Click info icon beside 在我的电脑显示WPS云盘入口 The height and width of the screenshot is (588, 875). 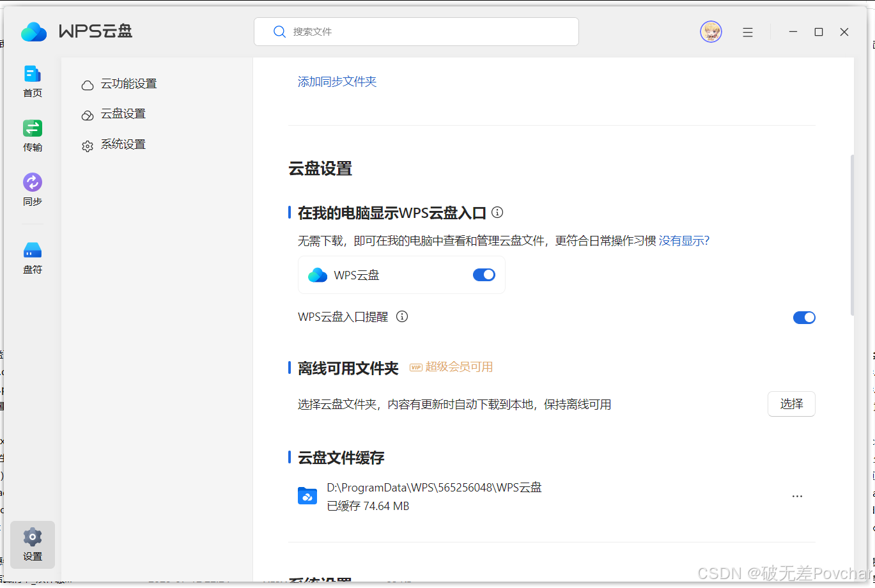(497, 212)
